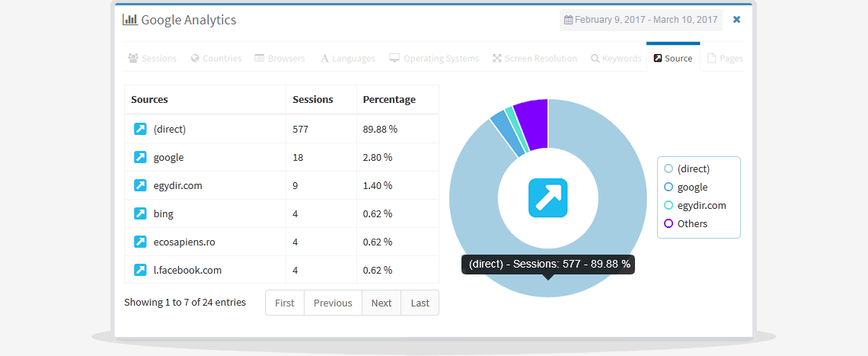Screen dimensions: 868x356
Task: Click the calendar icon in date range
Action: 568,20
